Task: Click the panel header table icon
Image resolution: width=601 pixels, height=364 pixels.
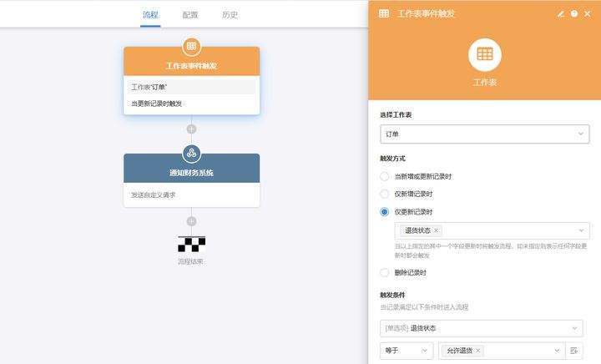Action: pyautogui.click(x=384, y=14)
